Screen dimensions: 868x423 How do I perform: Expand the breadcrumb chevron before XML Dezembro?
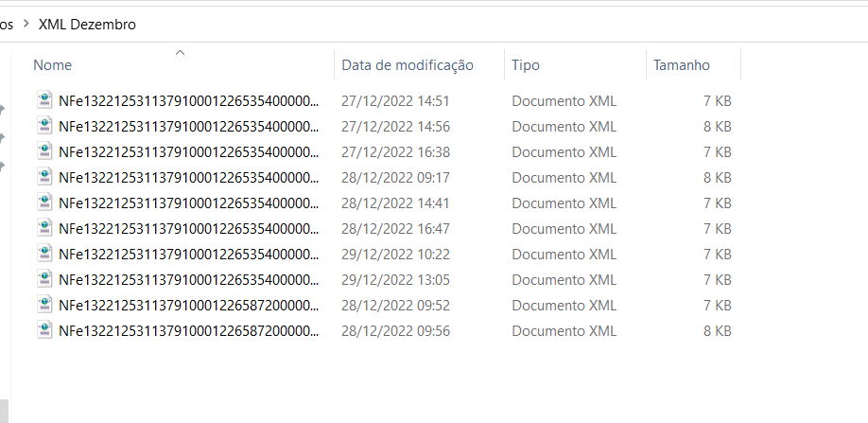(26, 25)
